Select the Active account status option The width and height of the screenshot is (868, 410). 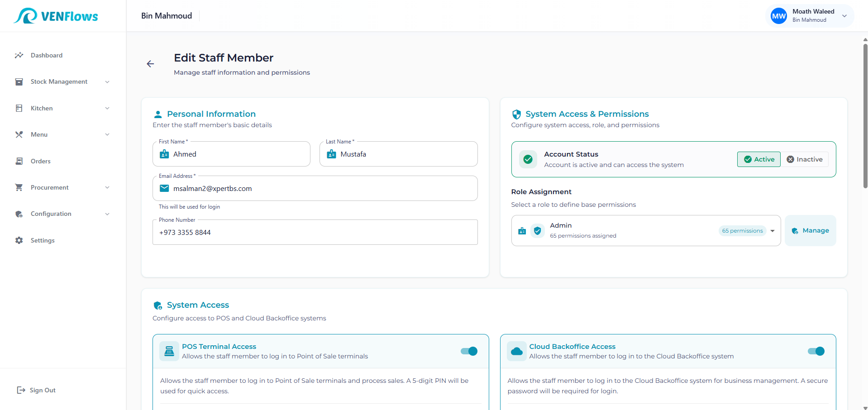coord(759,159)
